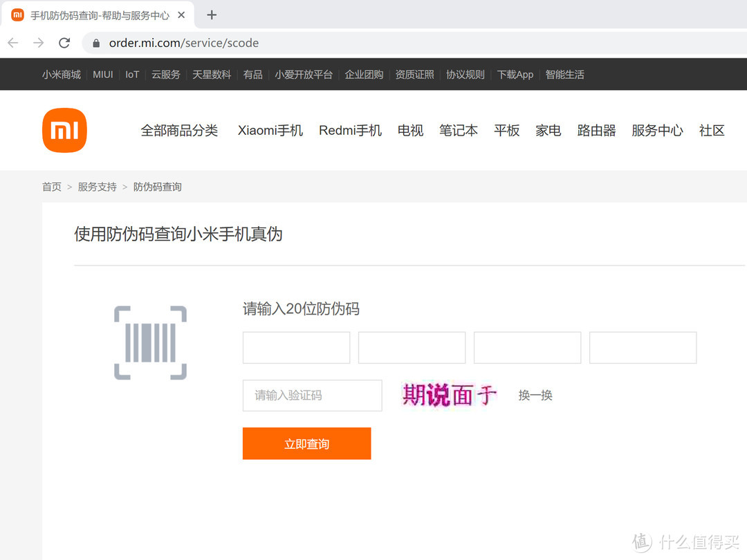Focus the first anti-counterfeit code box
The image size is (747, 560).
296,348
